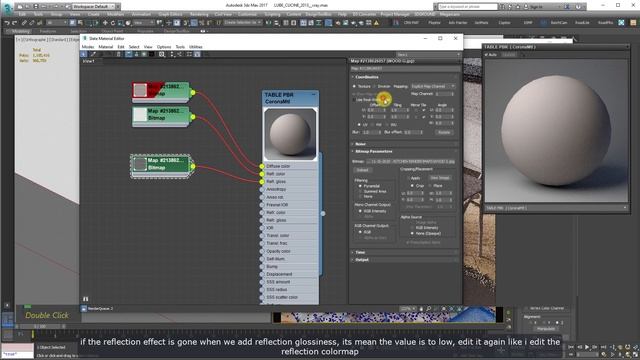Select the TABLE PBR CoronaMtl node title
This screenshot has height=360, width=640.
coord(290,98)
